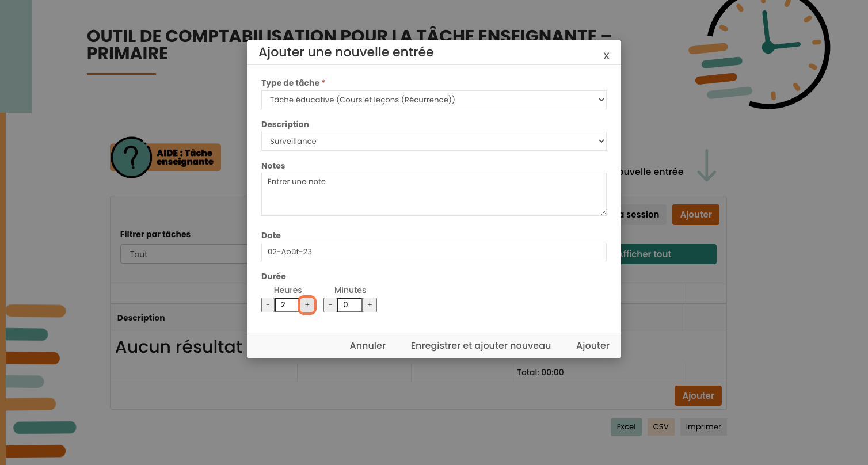Screen dimensions: 868x465
Task: Open the Type de tâche dropdown
Action: click(x=433, y=100)
